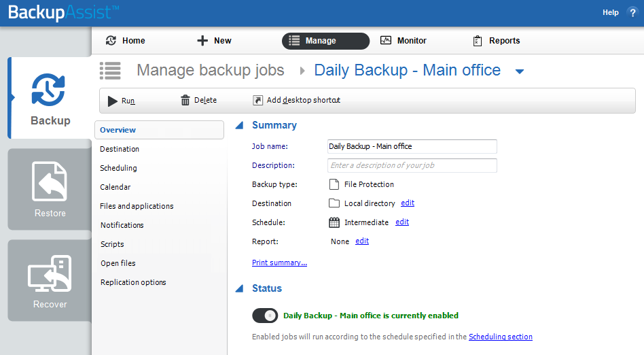Click edit link next to Local directory

pyautogui.click(x=408, y=203)
